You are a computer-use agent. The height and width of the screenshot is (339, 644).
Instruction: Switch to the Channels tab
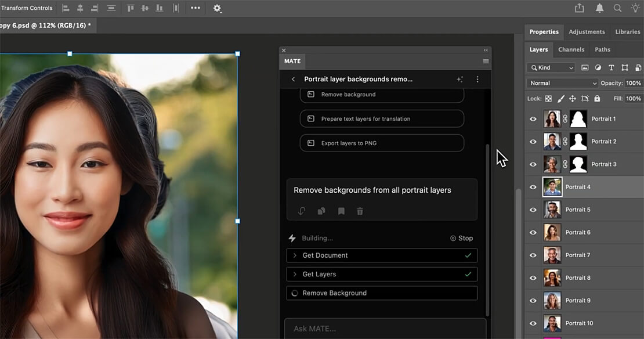pyautogui.click(x=571, y=49)
